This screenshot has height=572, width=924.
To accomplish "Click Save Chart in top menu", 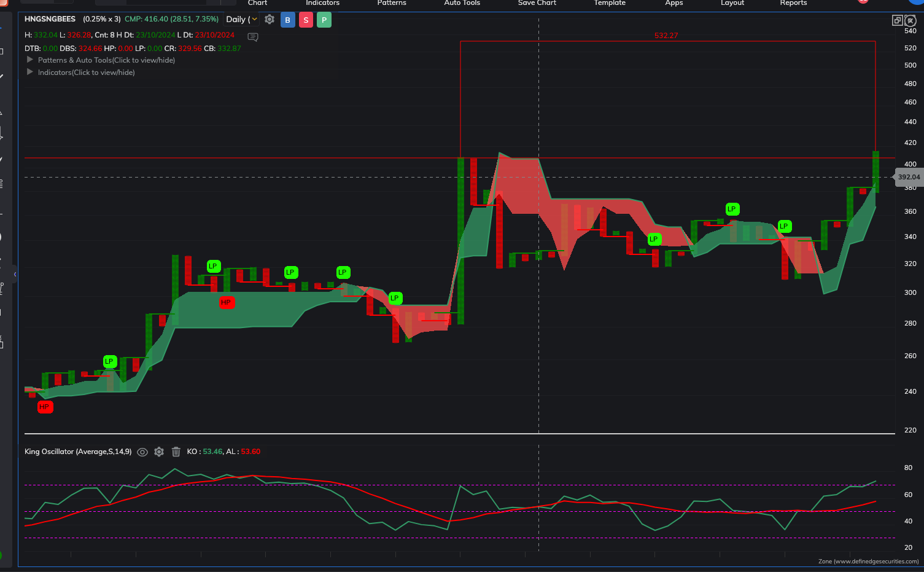I will 537,3.
